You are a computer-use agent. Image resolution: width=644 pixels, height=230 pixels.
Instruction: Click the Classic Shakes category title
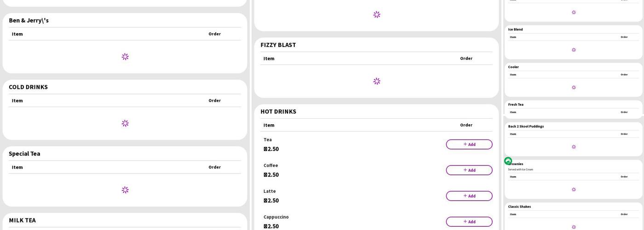pos(519,207)
